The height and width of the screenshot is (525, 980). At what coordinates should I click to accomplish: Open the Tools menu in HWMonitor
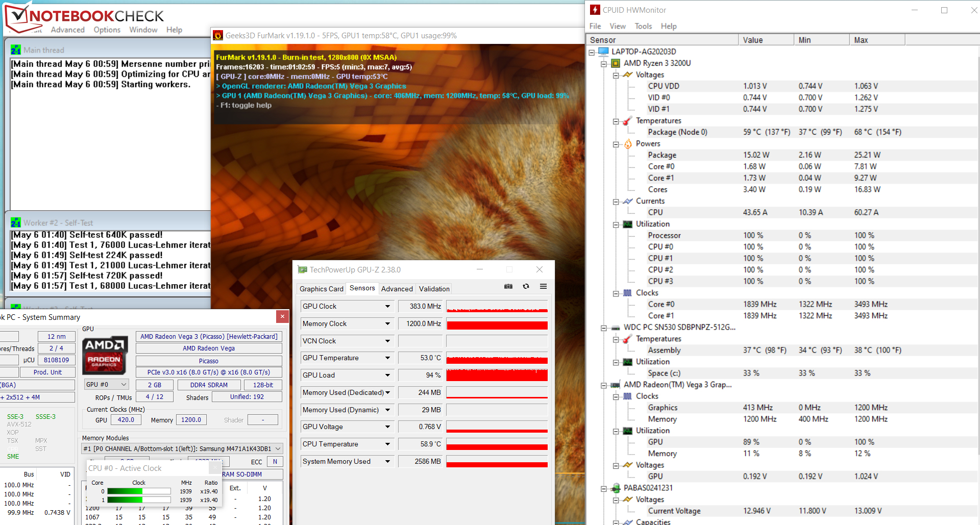coord(644,26)
